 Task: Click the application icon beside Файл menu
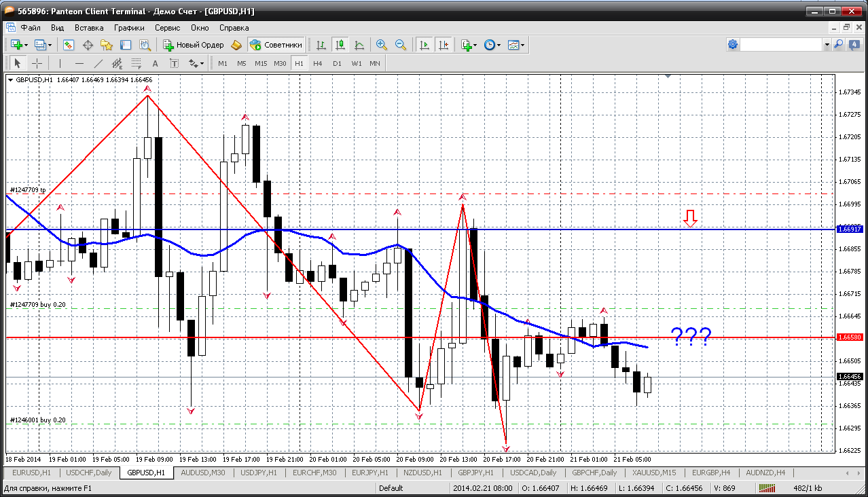[10, 28]
